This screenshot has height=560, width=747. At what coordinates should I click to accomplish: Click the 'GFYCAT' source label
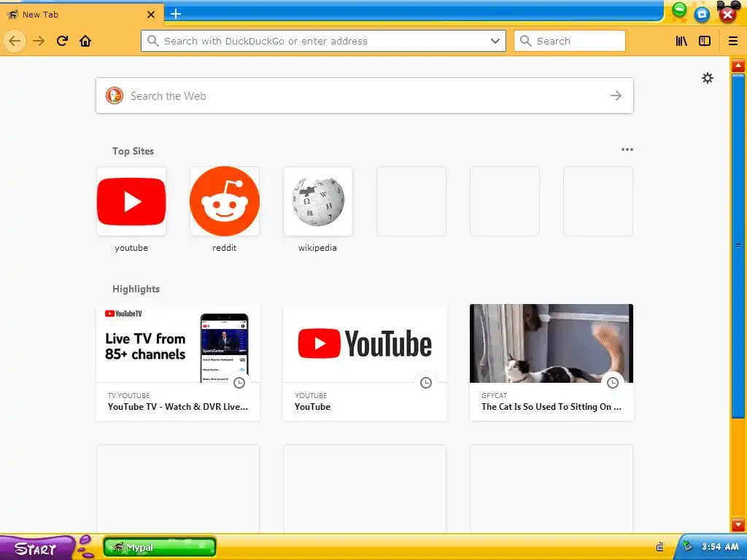pyautogui.click(x=494, y=396)
